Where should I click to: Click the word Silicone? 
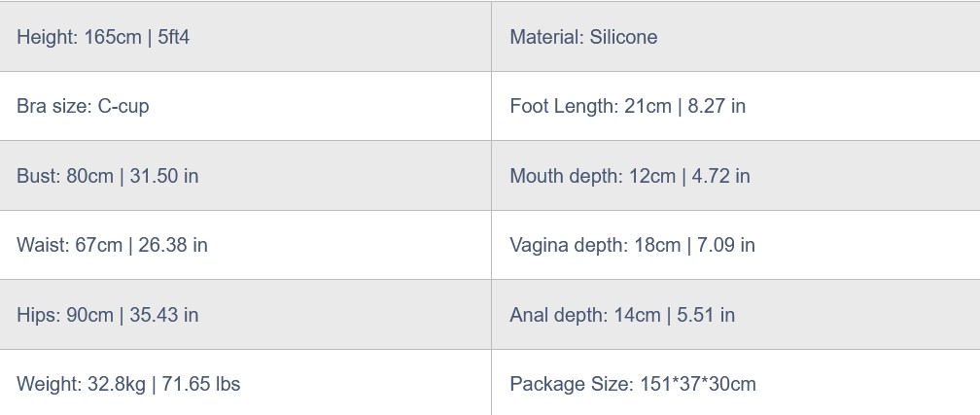pyautogui.click(x=623, y=37)
